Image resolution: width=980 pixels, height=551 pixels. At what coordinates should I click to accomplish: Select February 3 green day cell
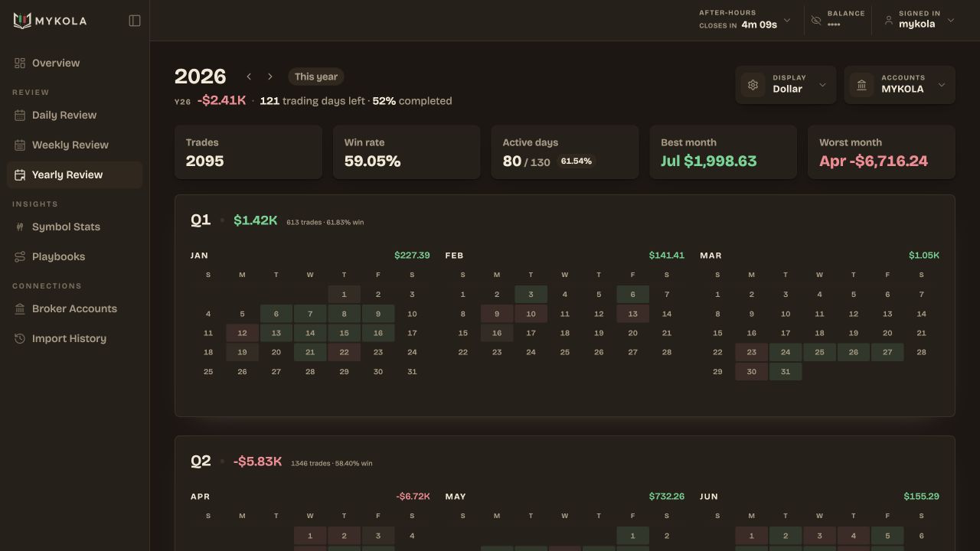click(531, 295)
